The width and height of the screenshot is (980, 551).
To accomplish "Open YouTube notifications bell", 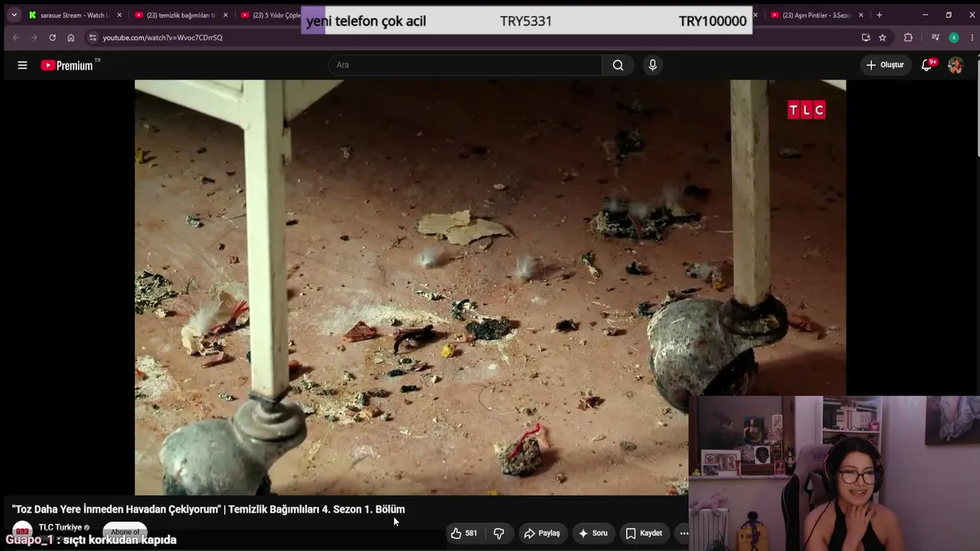I will [927, 65].
